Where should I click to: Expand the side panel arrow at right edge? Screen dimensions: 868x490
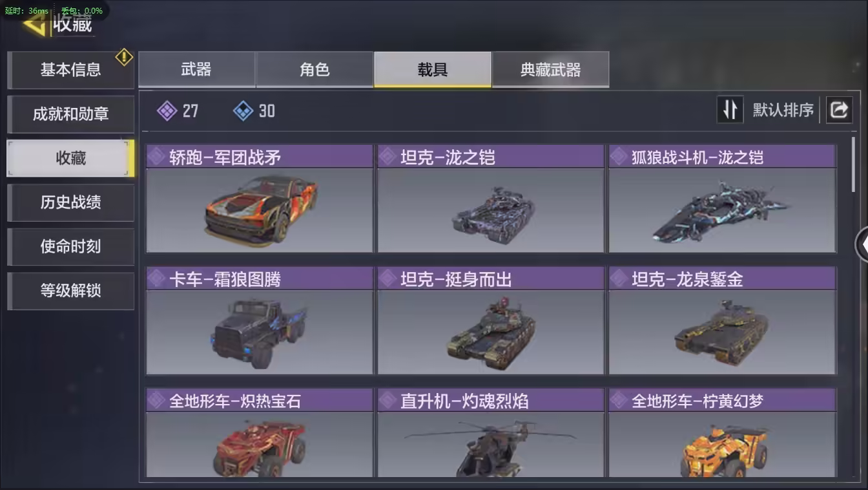pyautogui.click(x=862, y=244)
